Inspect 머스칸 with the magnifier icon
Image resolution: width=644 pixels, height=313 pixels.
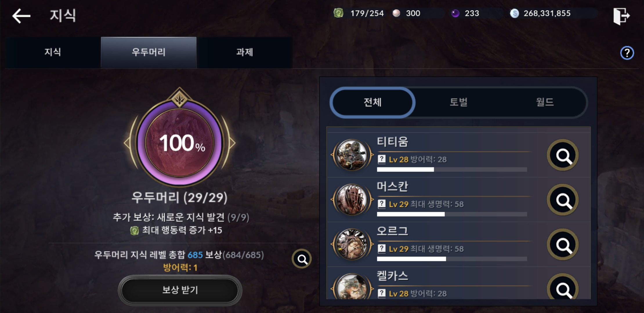pos(562,200)
